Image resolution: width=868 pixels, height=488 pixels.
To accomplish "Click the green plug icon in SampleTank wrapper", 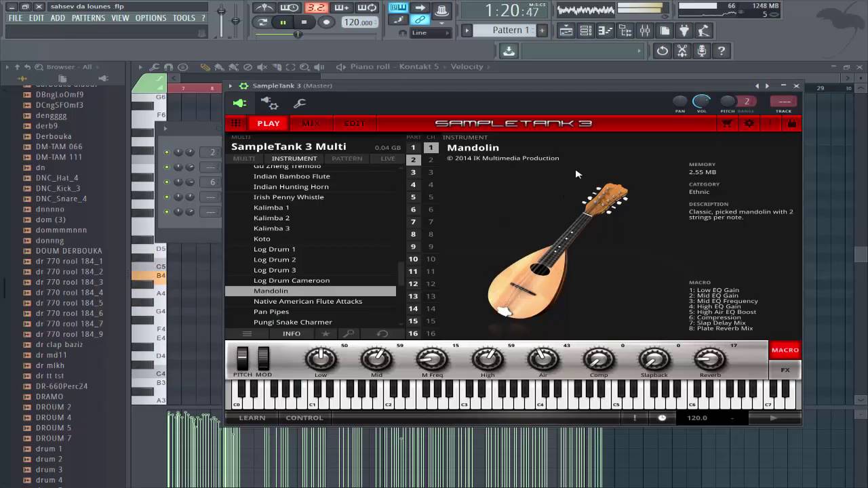I will click(x=239, y=103).
